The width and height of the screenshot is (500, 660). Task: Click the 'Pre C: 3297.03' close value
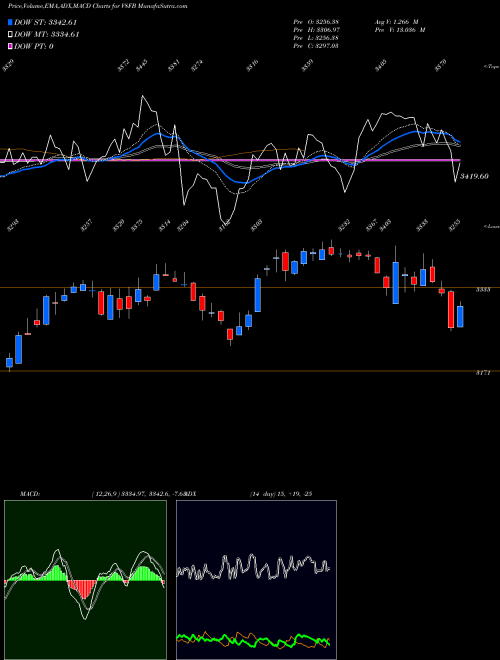[316, 45]
